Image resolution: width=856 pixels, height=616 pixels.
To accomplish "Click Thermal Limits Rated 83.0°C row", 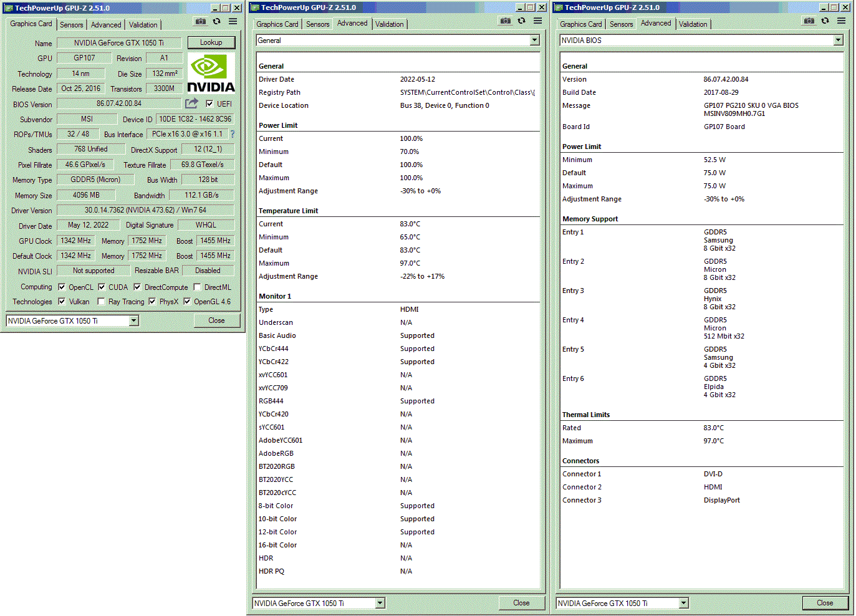I will (701, 428).
